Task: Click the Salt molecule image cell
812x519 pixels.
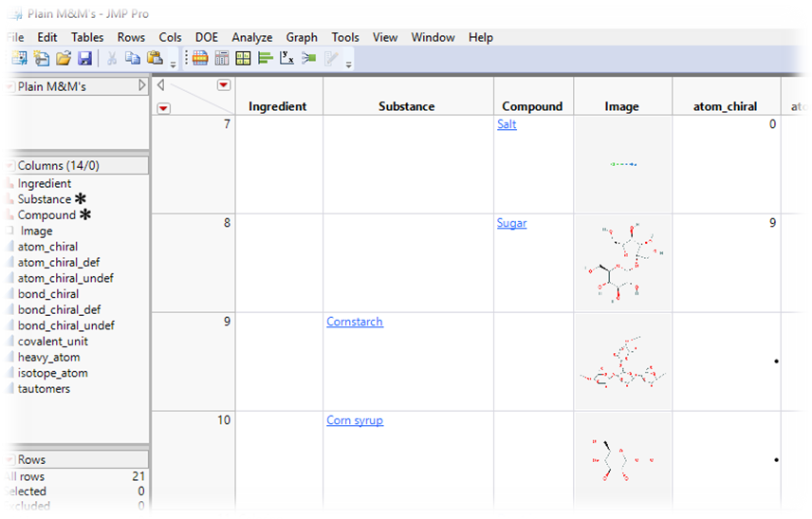Action: pos(623,164)
